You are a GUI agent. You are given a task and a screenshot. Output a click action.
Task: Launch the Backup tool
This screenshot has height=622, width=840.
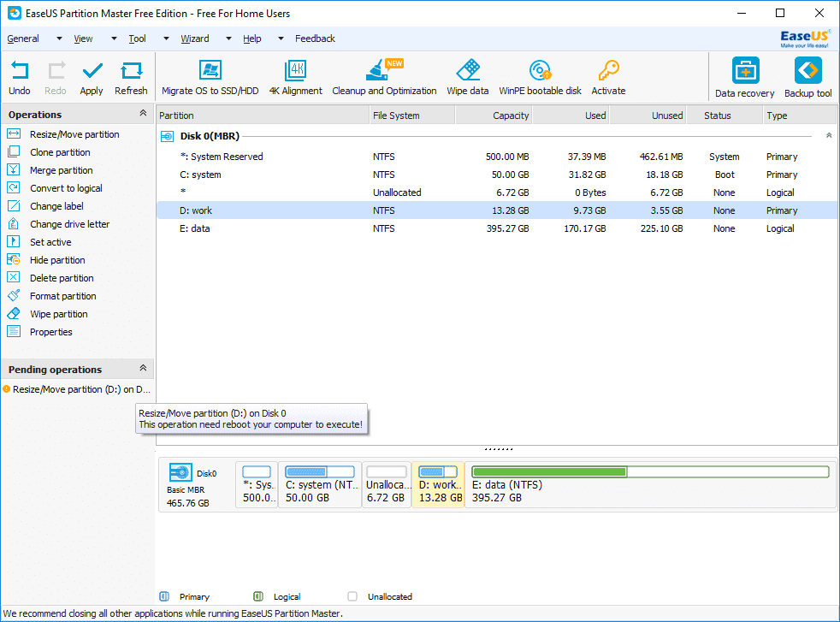click(807, 70)
